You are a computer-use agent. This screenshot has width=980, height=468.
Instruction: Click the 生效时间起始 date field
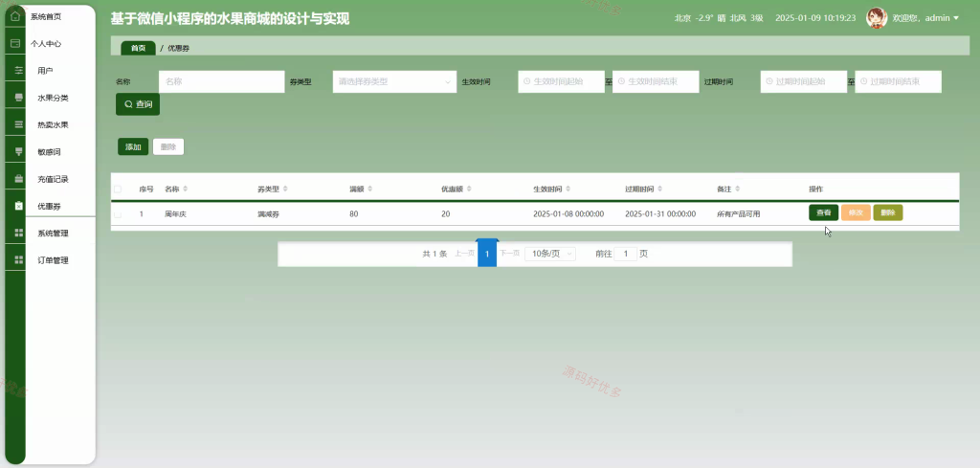pos(561,81)
